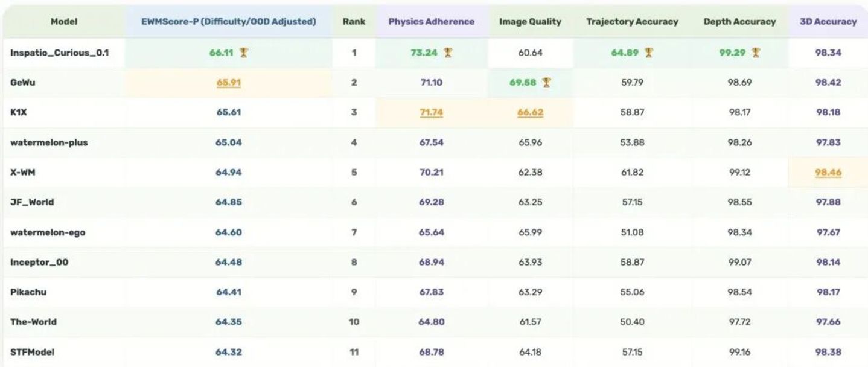This screenshot has width=868, height=367.
Task: Click the 64.85 score for JF_World
Action: tap(229, 202)
